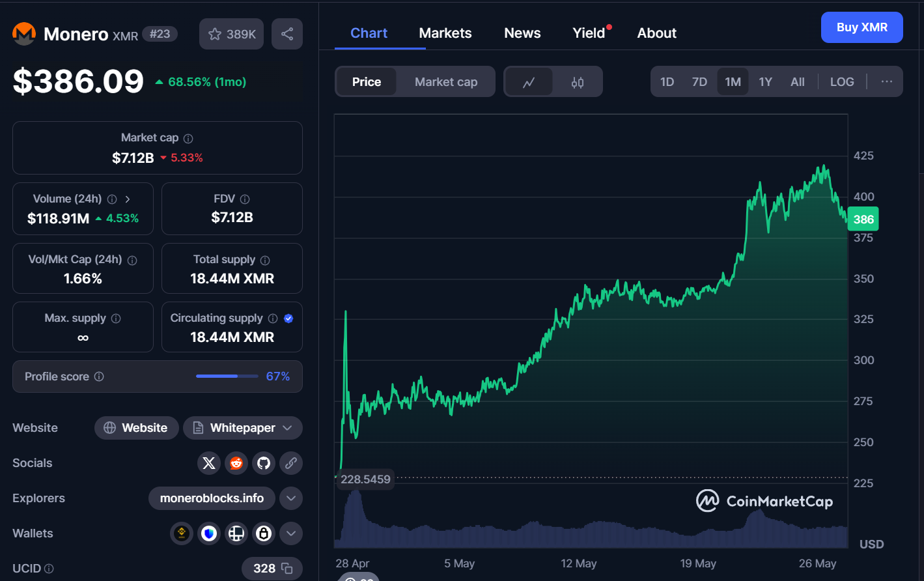
Task: Click the $386.09 price text
Action: [78, 81]
